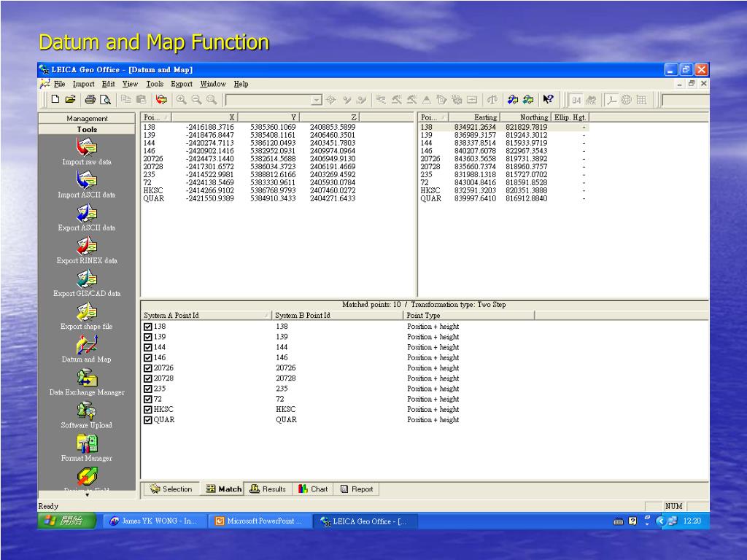Image resolution: width=747 pixels, height=560 pixels.
Task: Click the taskbar clock showing 12:20
Action: point(692,521)
